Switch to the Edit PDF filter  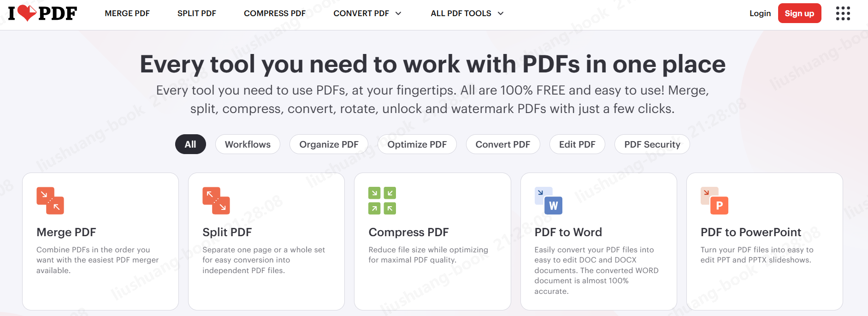577,144
